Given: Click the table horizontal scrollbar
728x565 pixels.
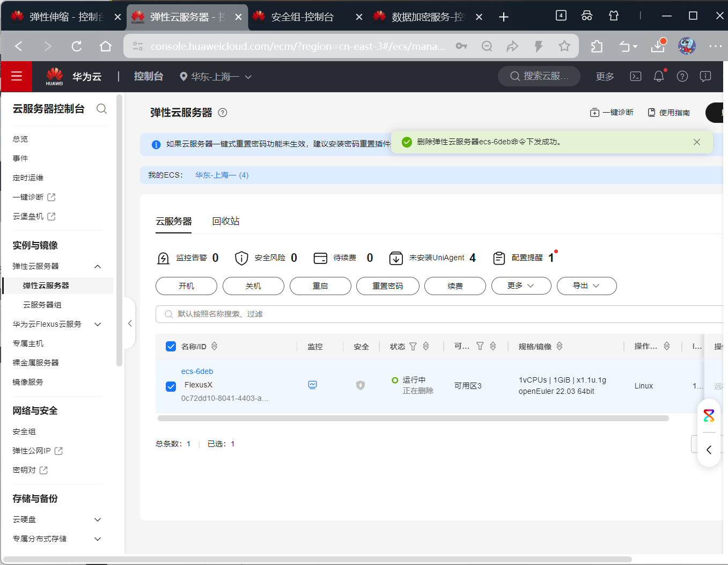Looking at the screenshot, I should click(x=413, y=419).
